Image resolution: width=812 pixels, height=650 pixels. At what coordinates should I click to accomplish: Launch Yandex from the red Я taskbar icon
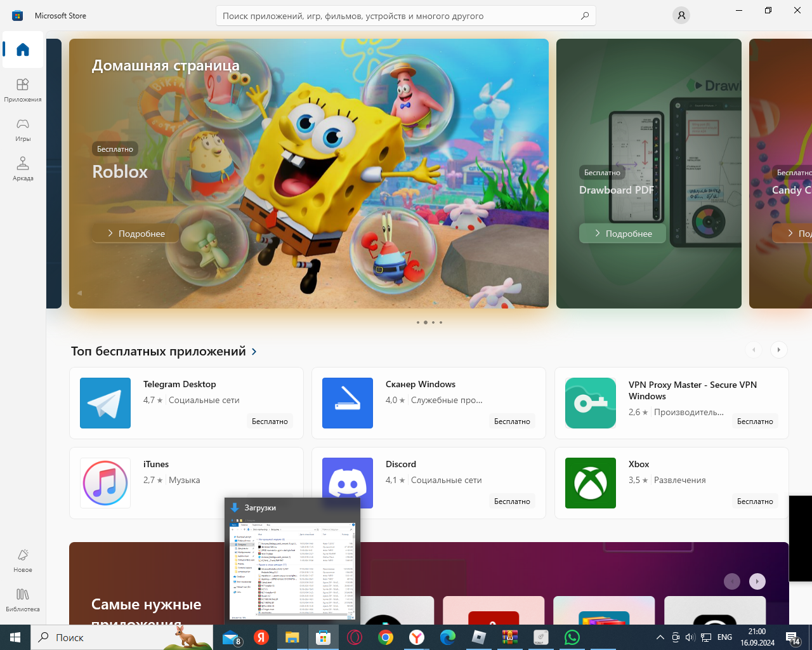[261, 637]
